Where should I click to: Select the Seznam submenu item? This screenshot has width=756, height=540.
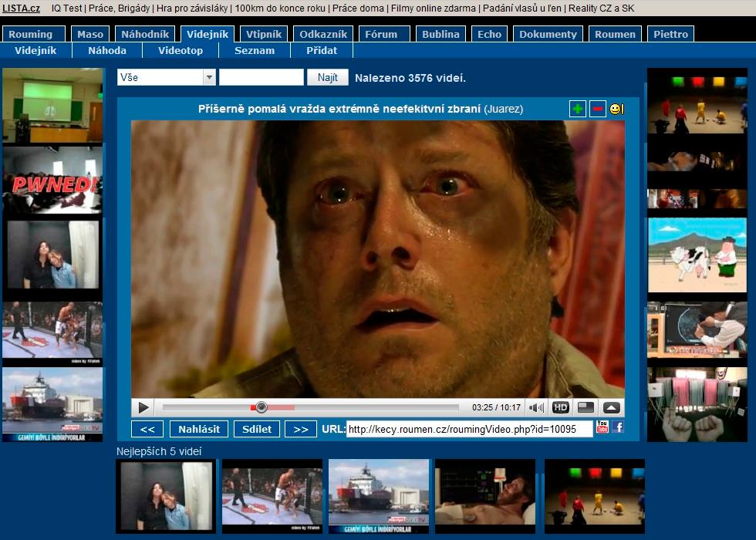(x=255, y=51)
